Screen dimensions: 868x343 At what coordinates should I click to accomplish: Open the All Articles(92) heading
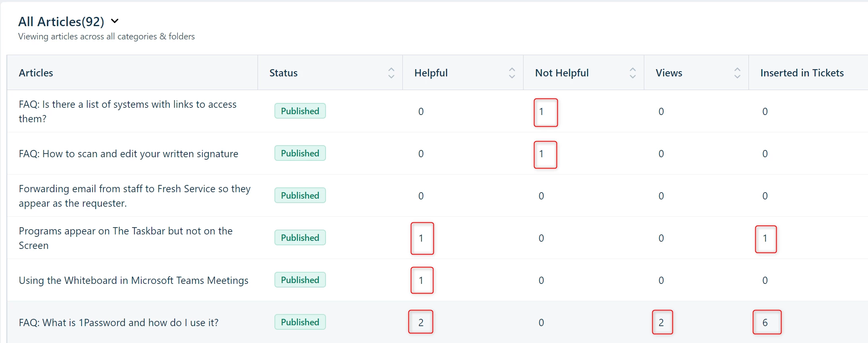61,21
